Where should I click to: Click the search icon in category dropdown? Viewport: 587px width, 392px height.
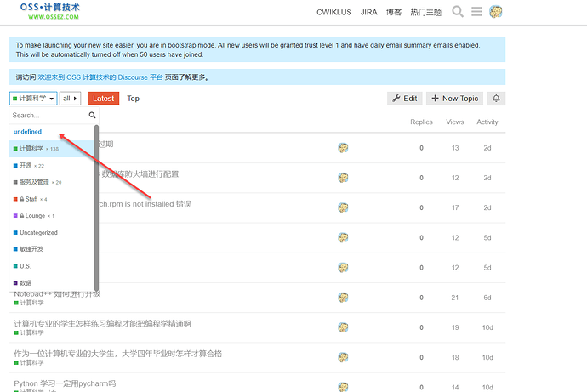pos(92,115)
